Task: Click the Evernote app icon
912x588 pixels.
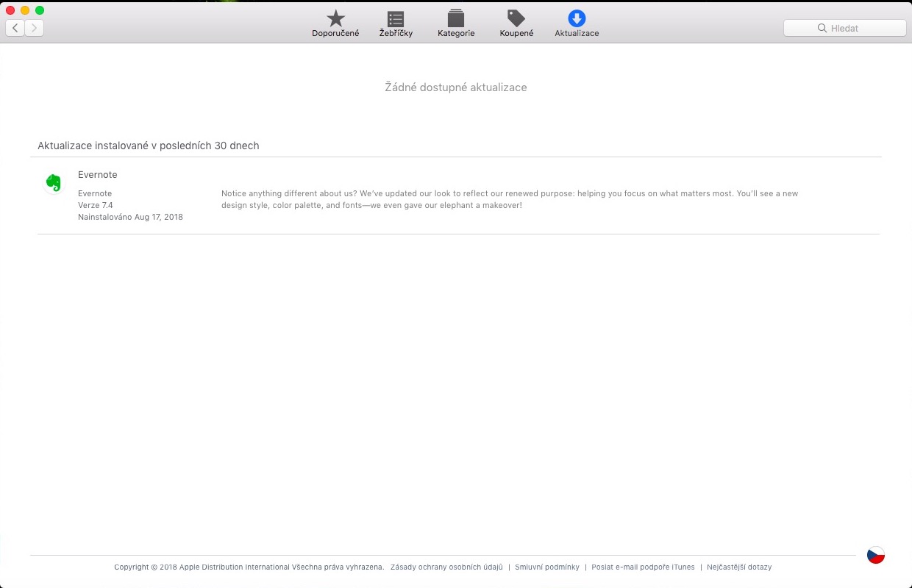Action: (54, 183)
